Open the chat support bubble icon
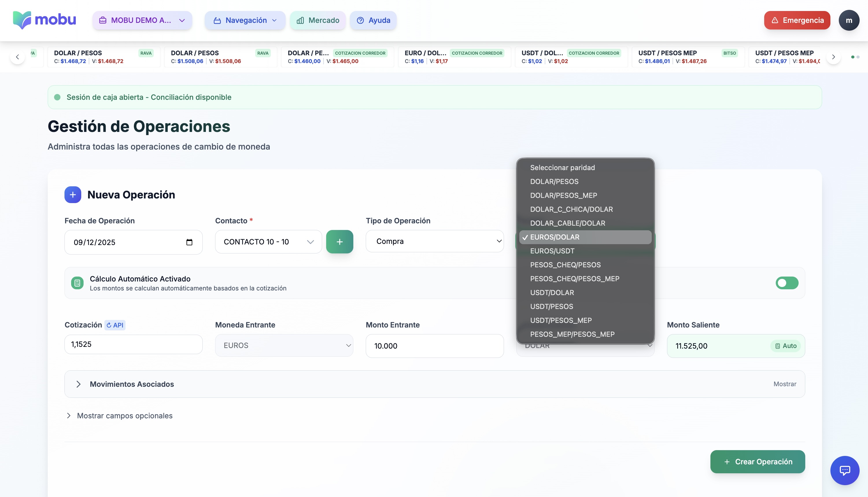This screenshot has height=497, width=868. pos(845,470)
